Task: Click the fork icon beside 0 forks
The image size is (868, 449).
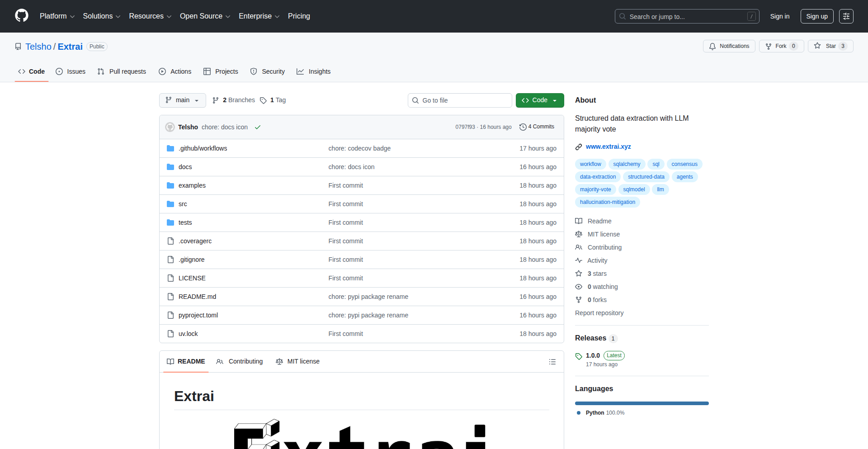Action: point(579,300)
